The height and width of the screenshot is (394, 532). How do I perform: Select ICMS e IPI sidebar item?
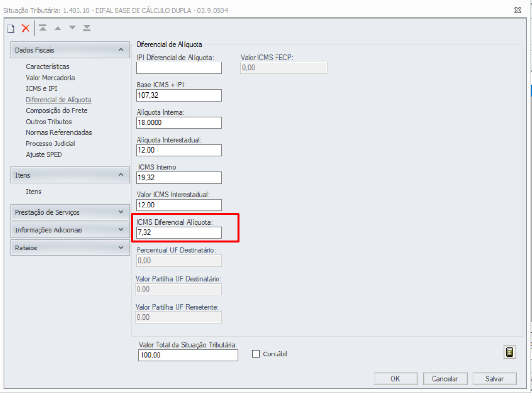(x=41, y=89)
